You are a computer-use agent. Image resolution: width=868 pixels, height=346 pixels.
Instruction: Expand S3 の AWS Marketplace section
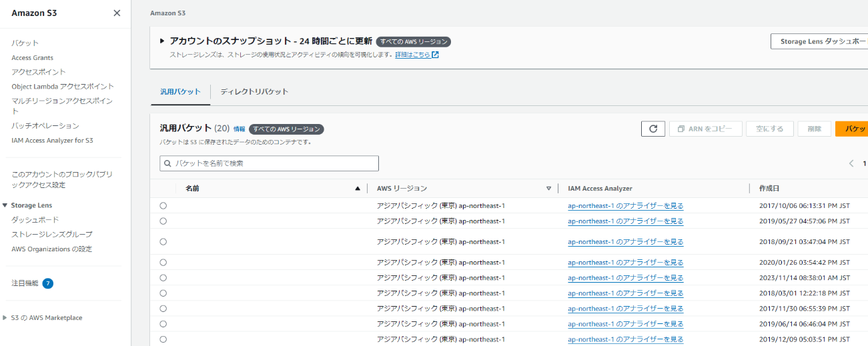(5, 318)
